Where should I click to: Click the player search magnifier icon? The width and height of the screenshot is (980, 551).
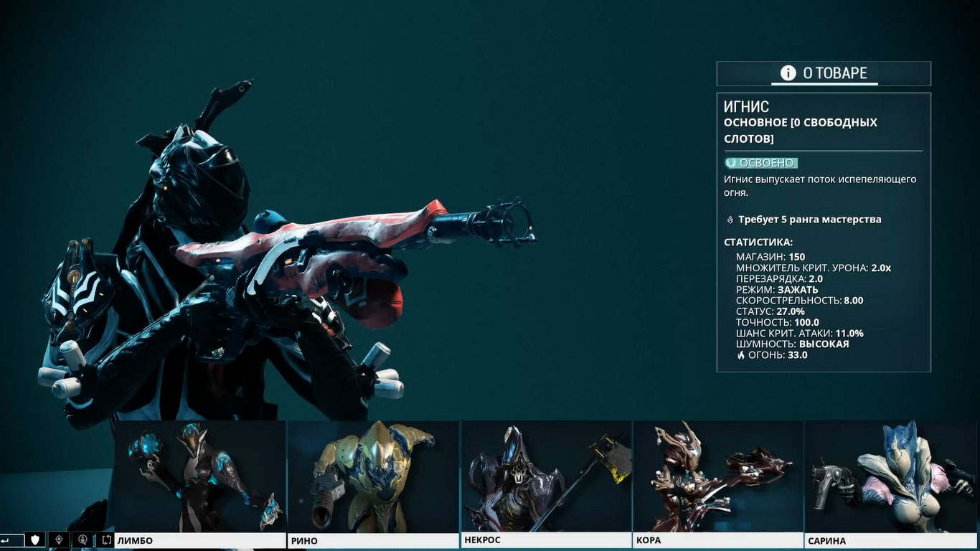(83, 540)
